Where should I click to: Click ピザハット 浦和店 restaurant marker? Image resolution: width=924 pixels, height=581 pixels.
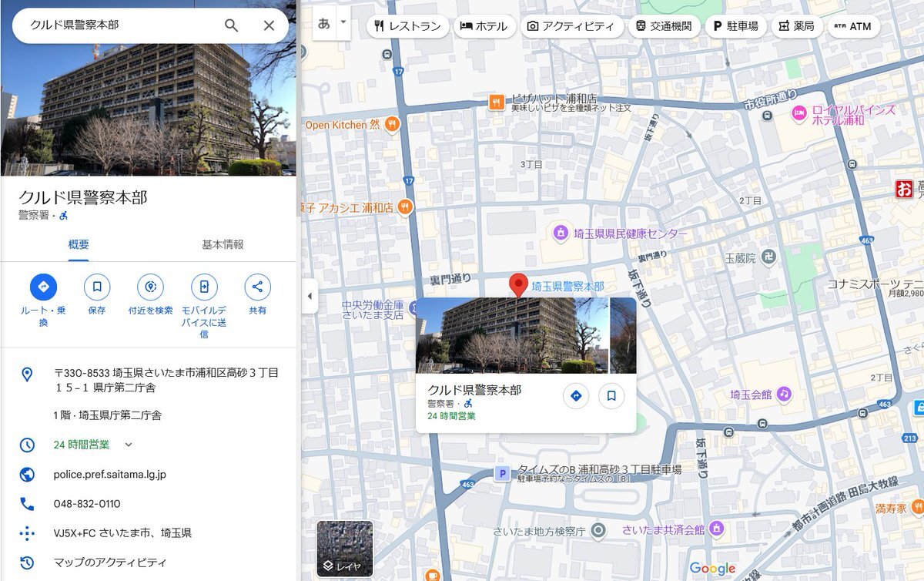click(x=497, y=101)
